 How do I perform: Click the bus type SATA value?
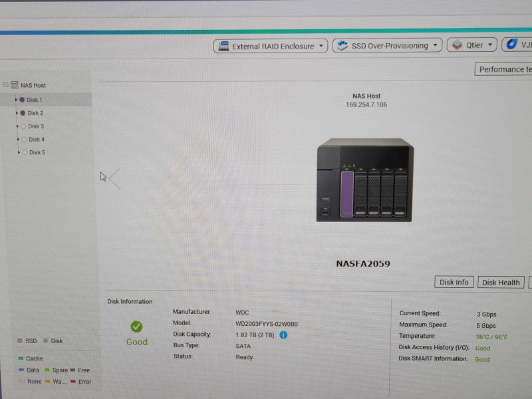[x=243, y=346]
